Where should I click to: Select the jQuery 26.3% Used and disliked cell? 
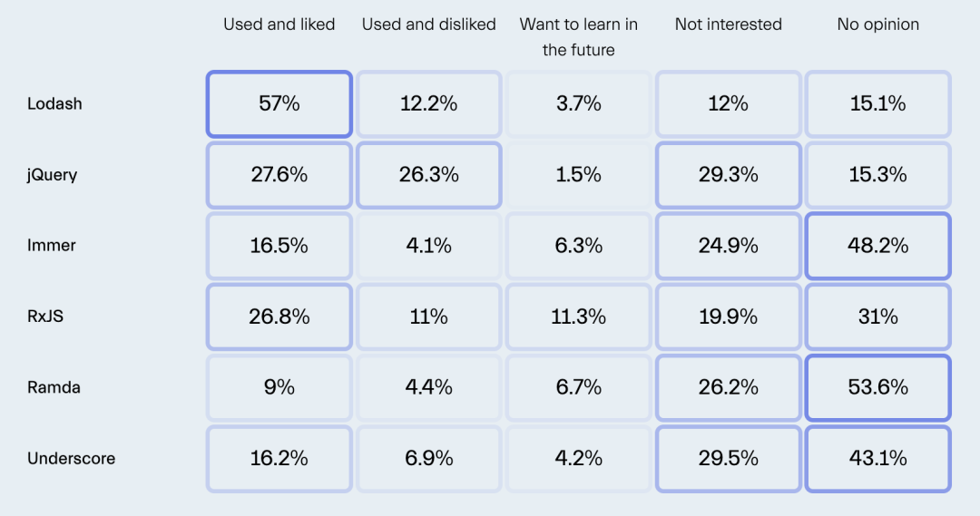tap(428, 175)
